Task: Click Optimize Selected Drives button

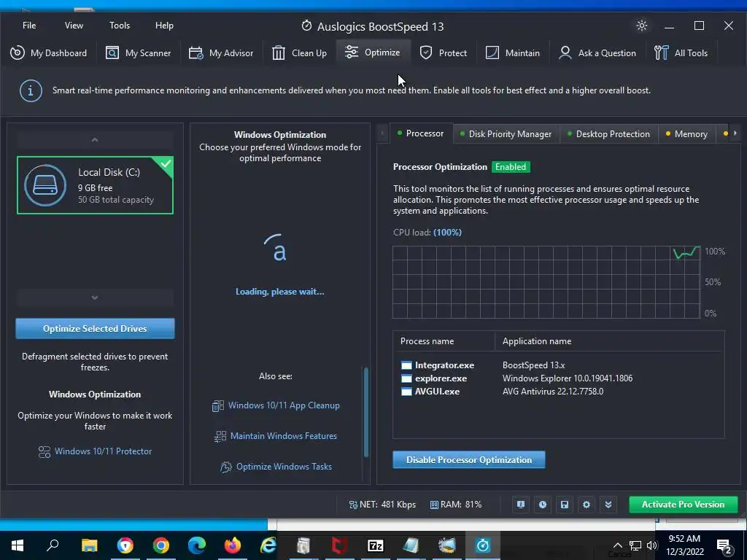Action: (x=95, y=329)
